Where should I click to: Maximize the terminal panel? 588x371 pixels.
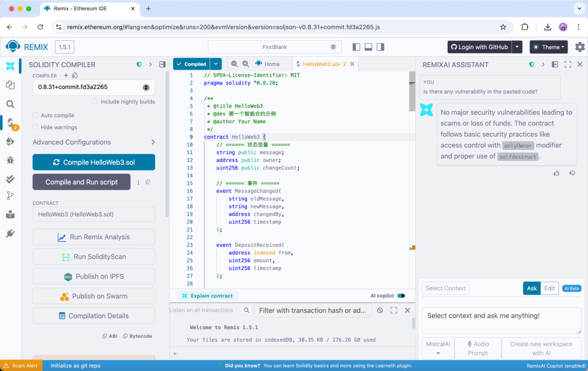[x=394, y=310]
